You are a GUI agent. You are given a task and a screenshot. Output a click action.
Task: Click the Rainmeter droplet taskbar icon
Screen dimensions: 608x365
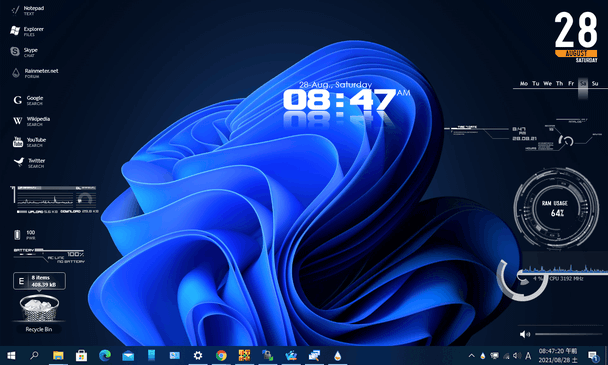pyautogui.click(x=337, y=355)
